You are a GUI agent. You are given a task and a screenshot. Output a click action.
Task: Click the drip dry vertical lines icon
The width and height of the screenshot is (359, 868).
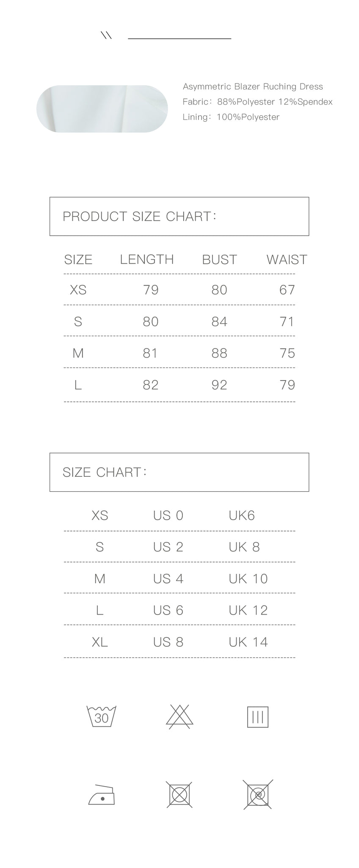point(258,717)
